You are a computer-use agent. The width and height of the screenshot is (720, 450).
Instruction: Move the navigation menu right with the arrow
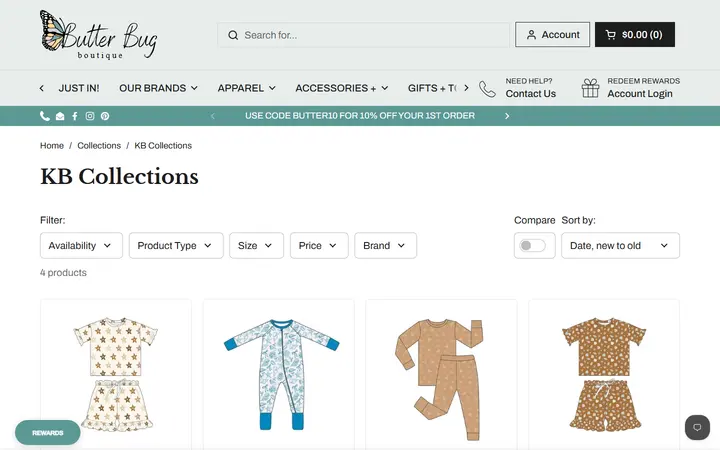tap(466, 88)
